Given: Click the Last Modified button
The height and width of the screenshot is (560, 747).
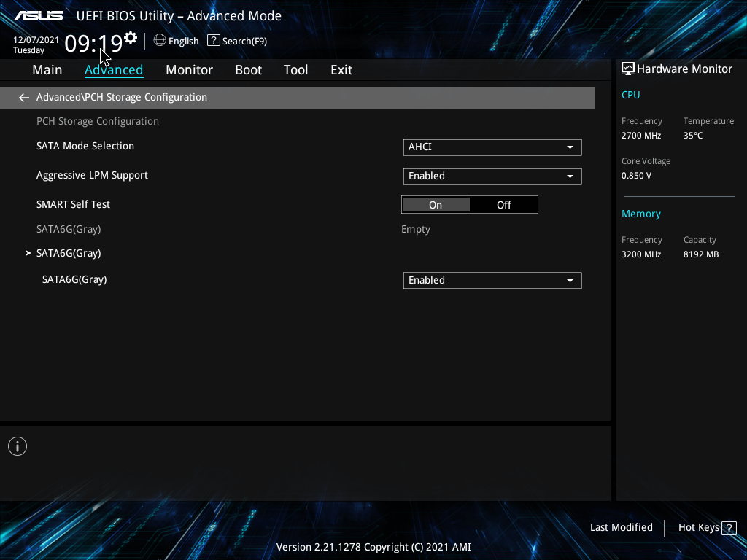Looking at the screenshot, I should pyautogui.click(x=621, y=528).
